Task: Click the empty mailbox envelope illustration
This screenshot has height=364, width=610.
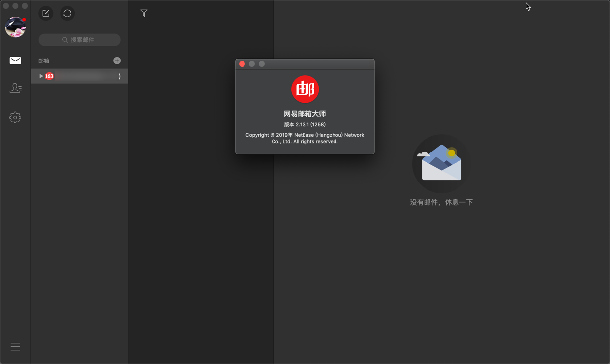Action: click(441, 164)
